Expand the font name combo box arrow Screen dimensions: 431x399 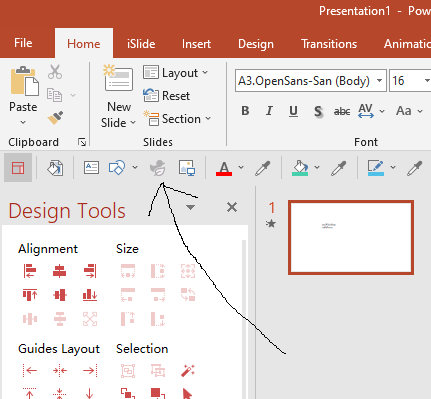tap(379, 81)
